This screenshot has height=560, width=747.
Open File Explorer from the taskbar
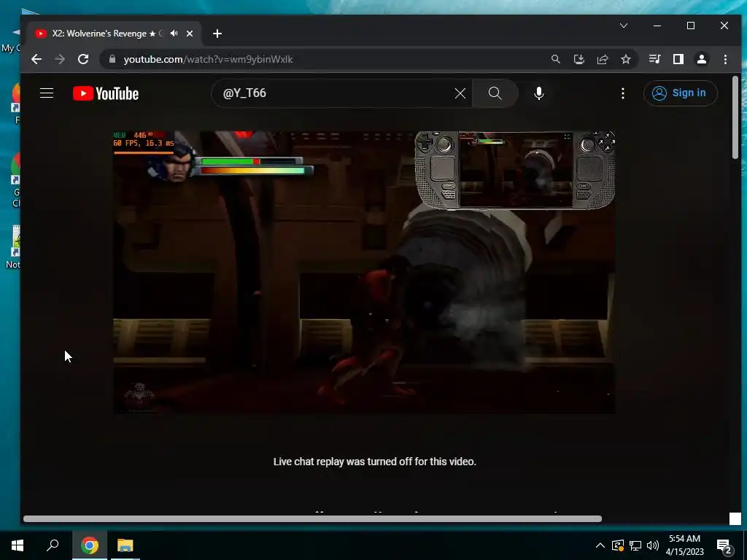pyautogui.click(x=125, y=545)
